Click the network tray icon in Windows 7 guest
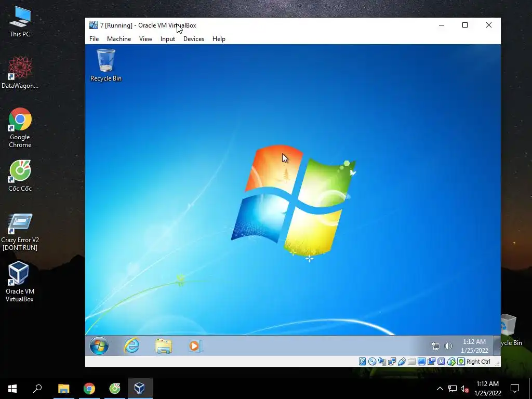The height and width of the screenshot is (399, 532). point(436,346)
